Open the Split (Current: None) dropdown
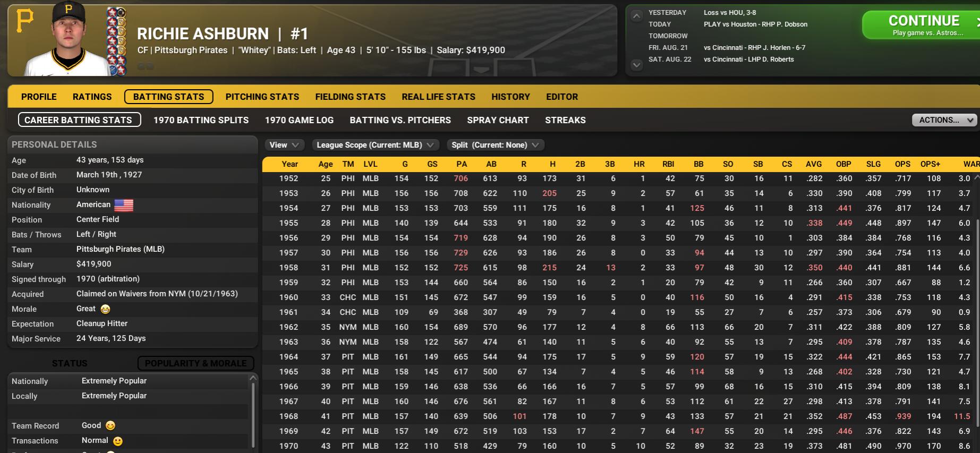 click(x=495, y=145)
